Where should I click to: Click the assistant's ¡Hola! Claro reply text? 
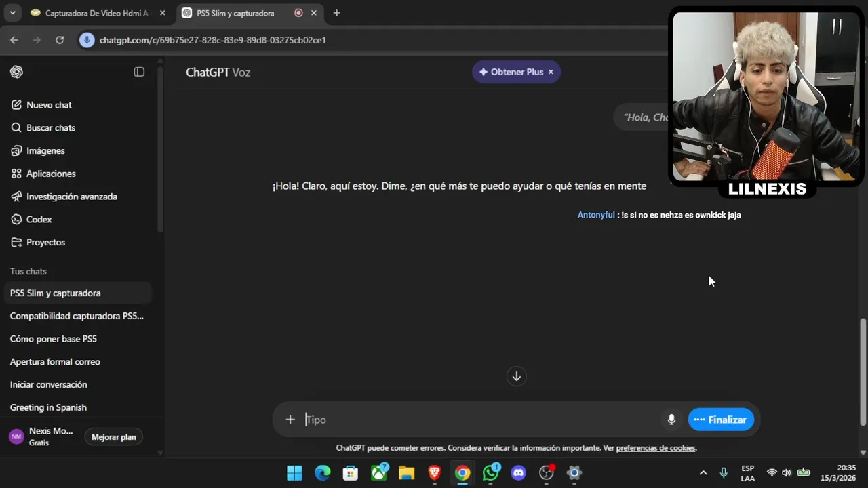(x=459, y=186)
